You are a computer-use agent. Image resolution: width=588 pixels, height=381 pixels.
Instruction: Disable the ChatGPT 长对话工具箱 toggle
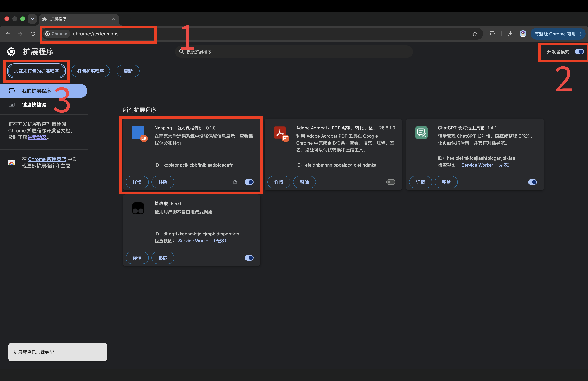coord(532,182)
